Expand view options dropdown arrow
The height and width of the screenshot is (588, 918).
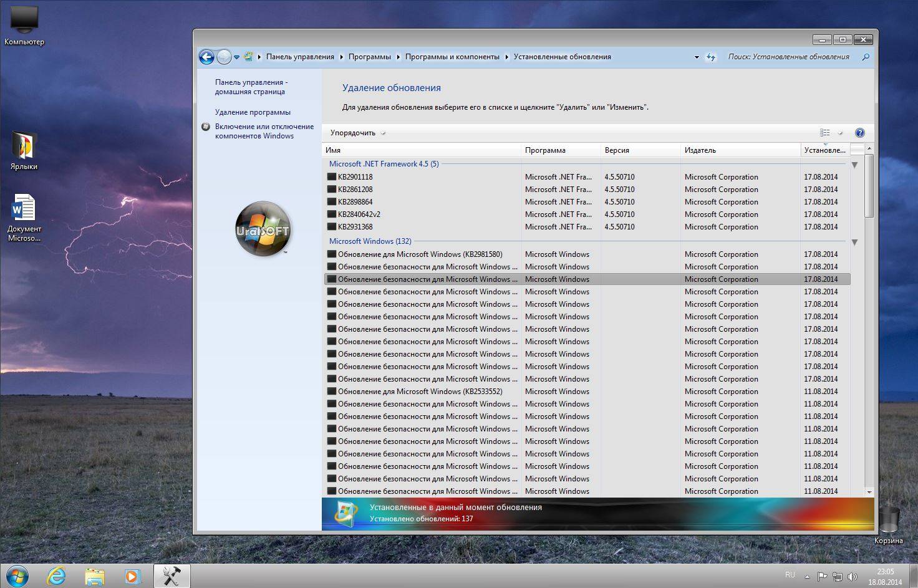coord(840,133)
